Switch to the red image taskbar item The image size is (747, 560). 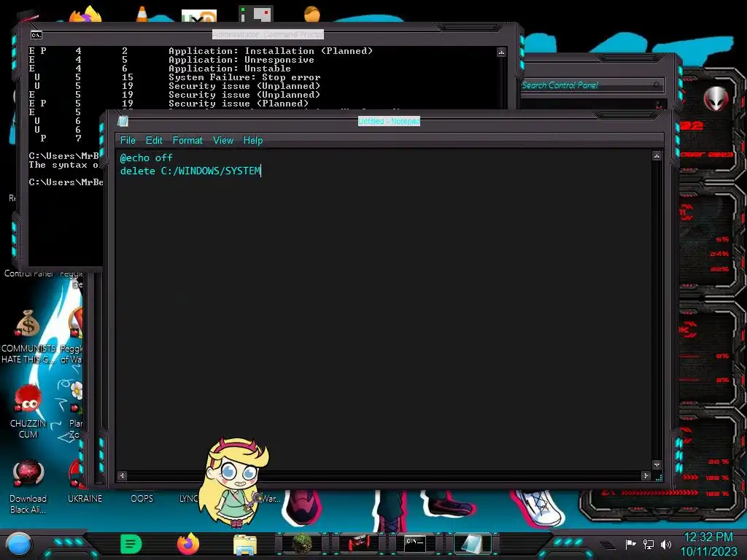(358, 543)
